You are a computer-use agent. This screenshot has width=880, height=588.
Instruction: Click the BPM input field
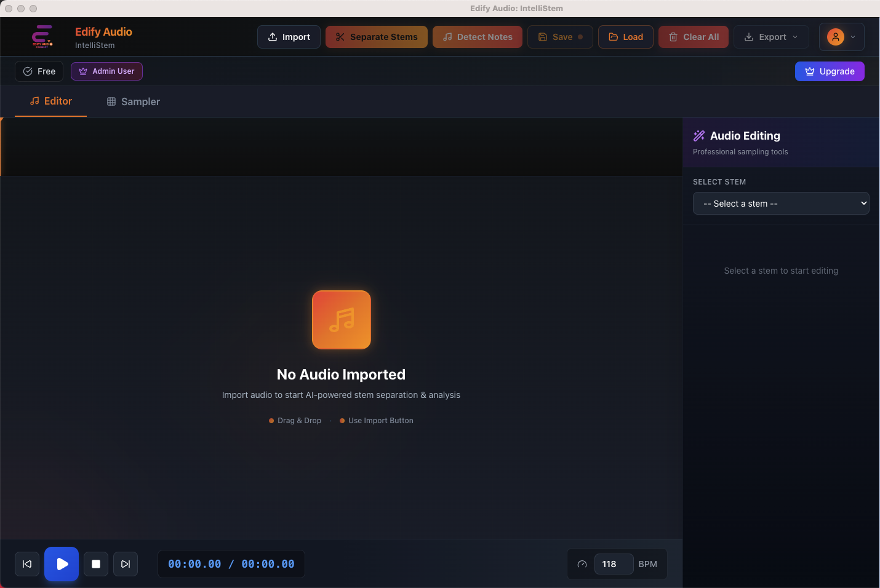[614, 564]
